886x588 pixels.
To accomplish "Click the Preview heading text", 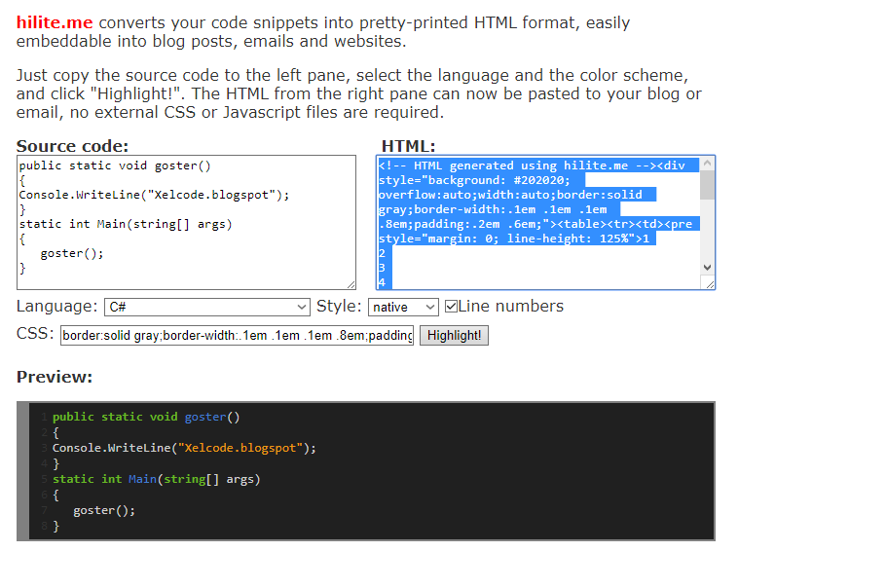I will pos(55,377).
